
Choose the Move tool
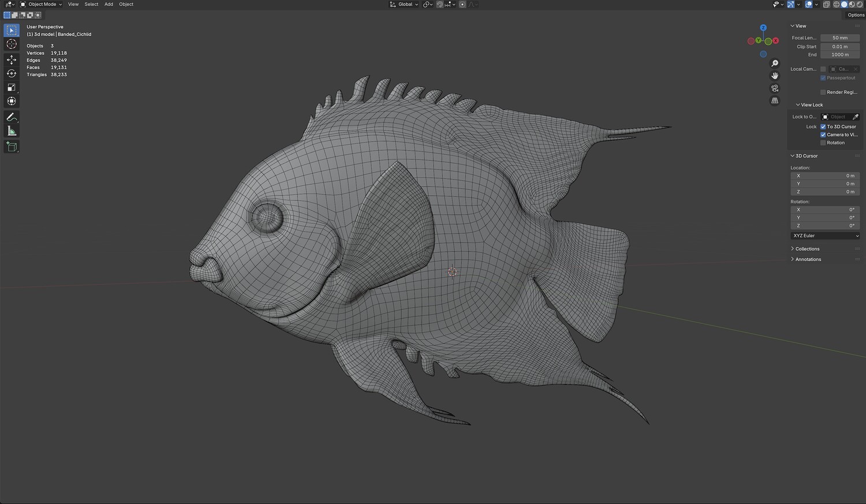(x=12, y=59)
